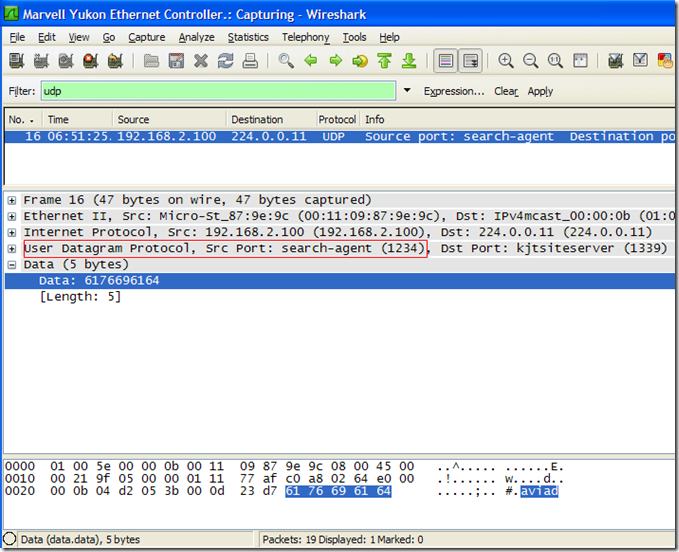Open the Tools menu

[354, 37]
